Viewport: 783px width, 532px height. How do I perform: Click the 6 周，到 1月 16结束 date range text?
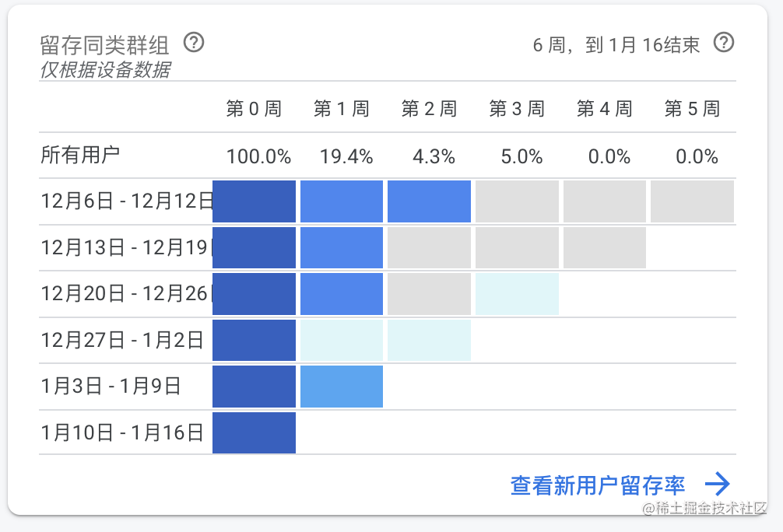(x=616, y=45)
